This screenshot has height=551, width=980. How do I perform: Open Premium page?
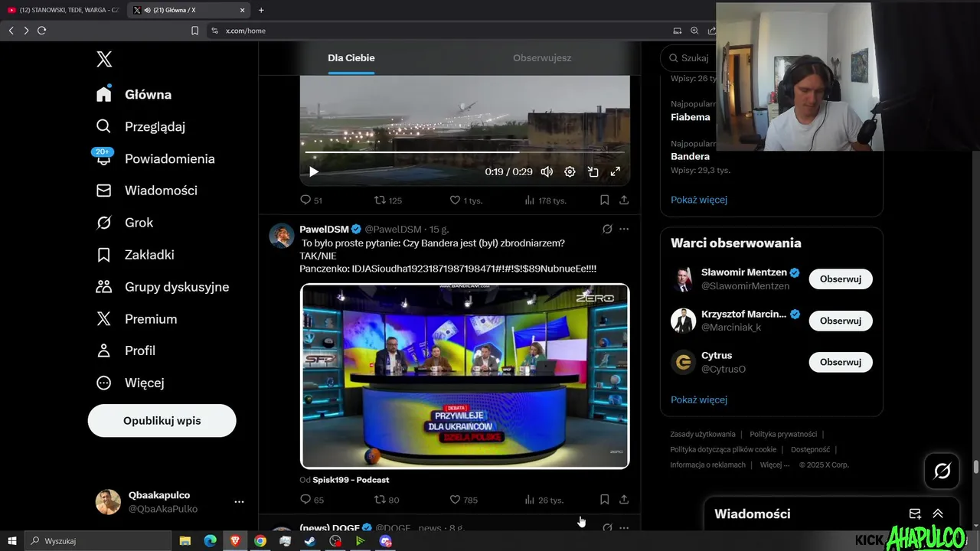pyautogui.click(x=136, y=319)
